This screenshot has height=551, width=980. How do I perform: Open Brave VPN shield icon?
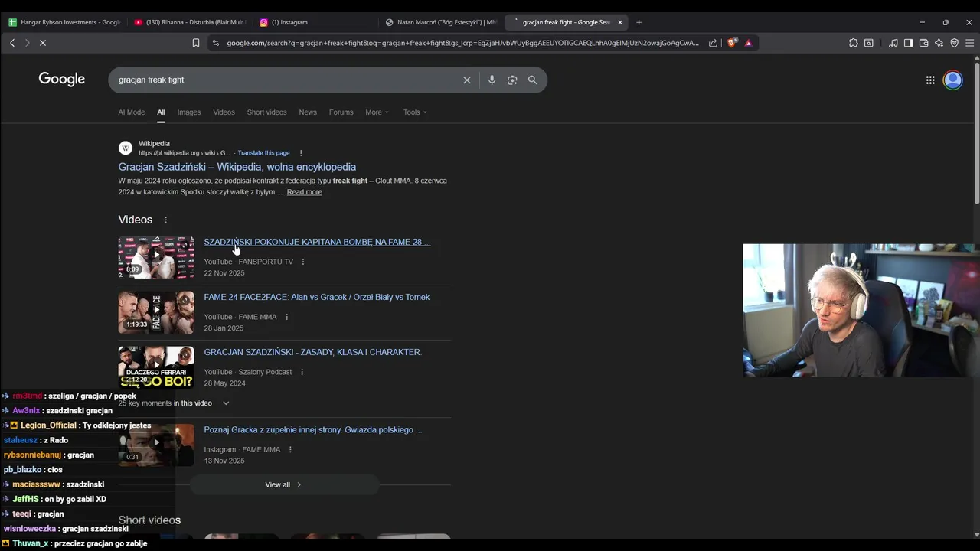pos(954,43)
